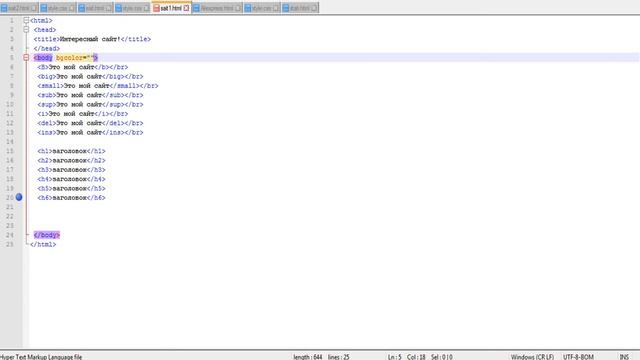Click the Hyper Text Markup Language file label
Screen dimensions: 640x360
(x=41, y=357)
